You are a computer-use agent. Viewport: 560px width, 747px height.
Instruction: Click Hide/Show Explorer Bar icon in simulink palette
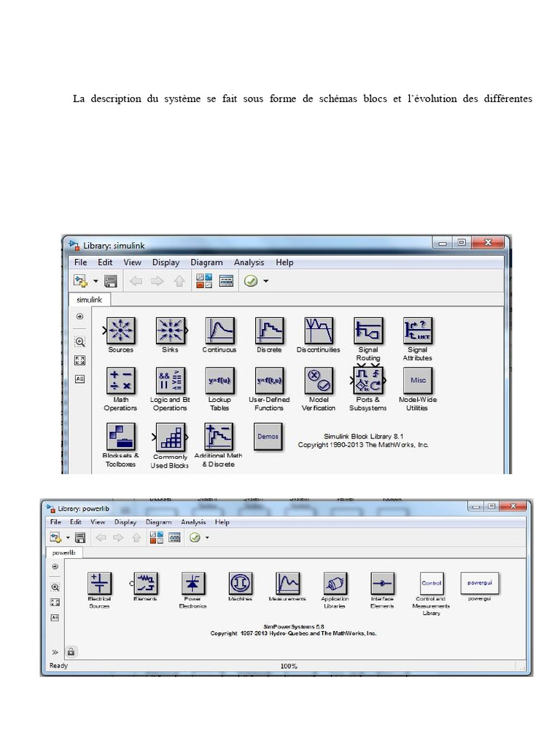tap(80, 317)
